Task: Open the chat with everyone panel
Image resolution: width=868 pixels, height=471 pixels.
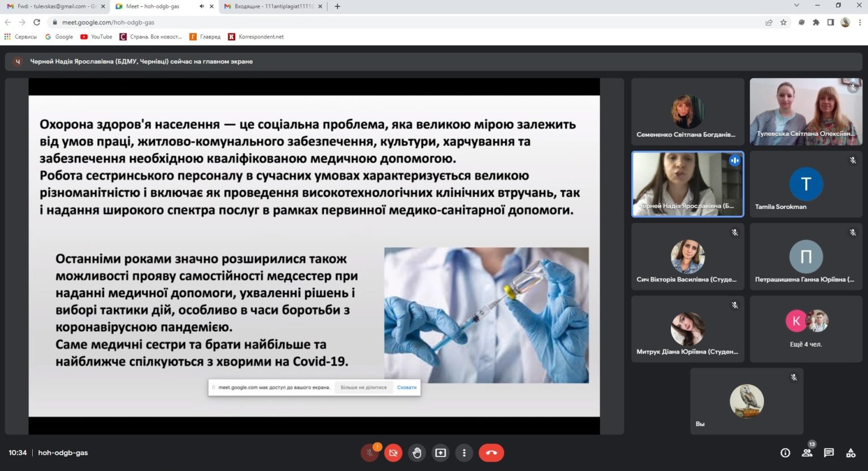Action: click(828, 453)
